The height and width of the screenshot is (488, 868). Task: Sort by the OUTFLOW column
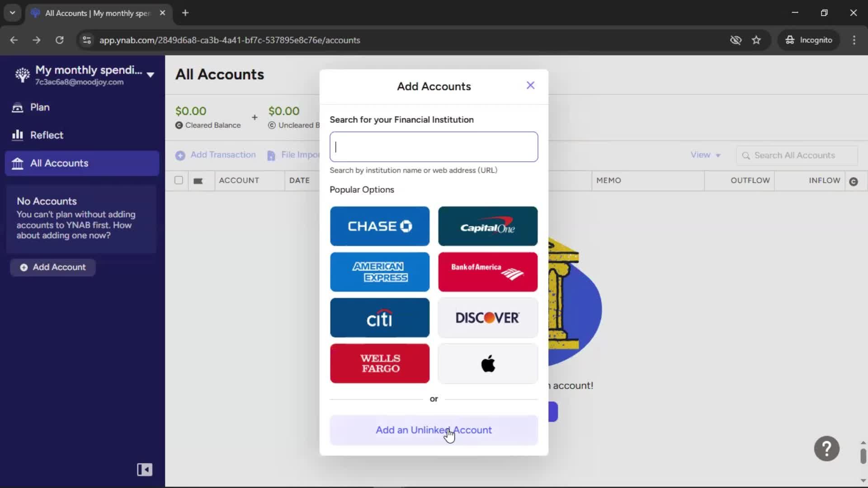pos(750,180)
